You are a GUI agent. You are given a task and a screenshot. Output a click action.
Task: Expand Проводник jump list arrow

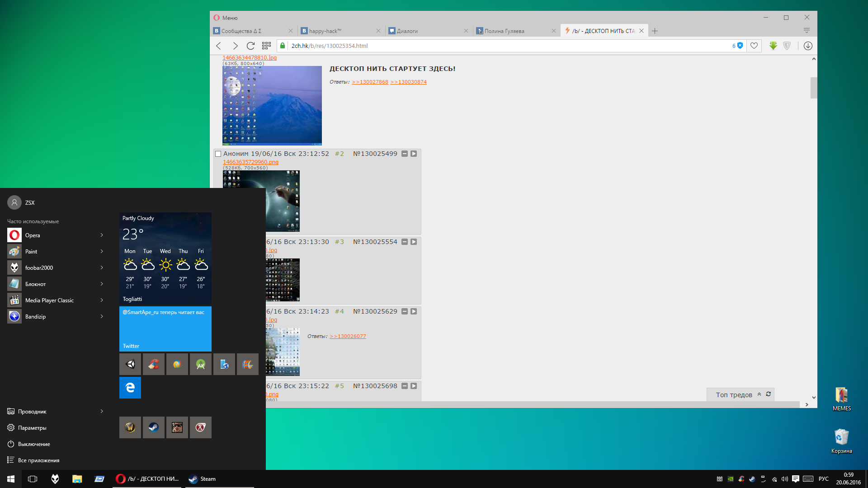[x=102, y=411]
